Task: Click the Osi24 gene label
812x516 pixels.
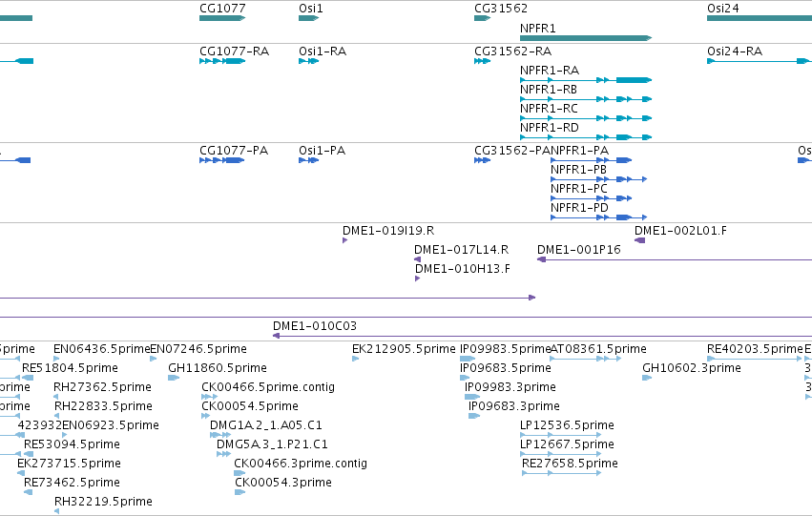Action: (723, 9)
